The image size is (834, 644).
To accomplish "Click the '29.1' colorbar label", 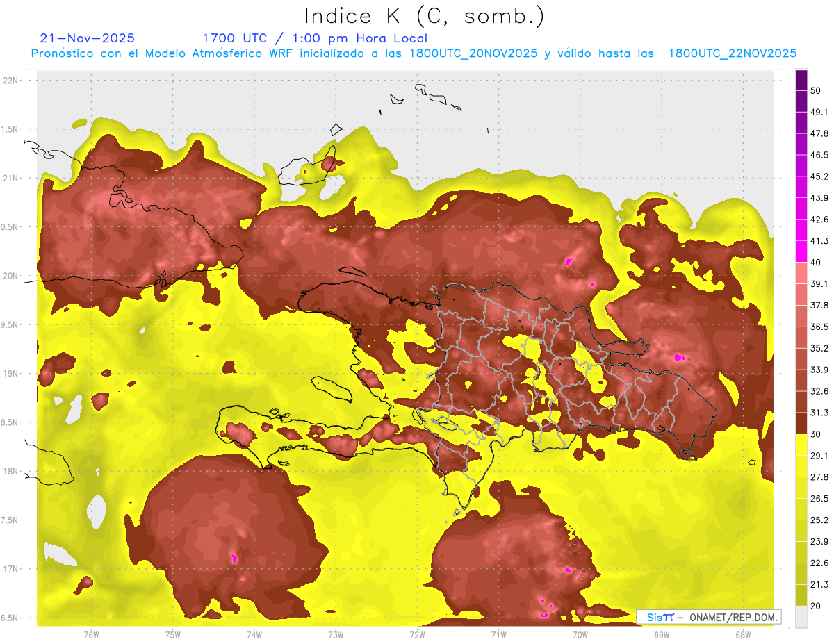I will tap(819, 456).
